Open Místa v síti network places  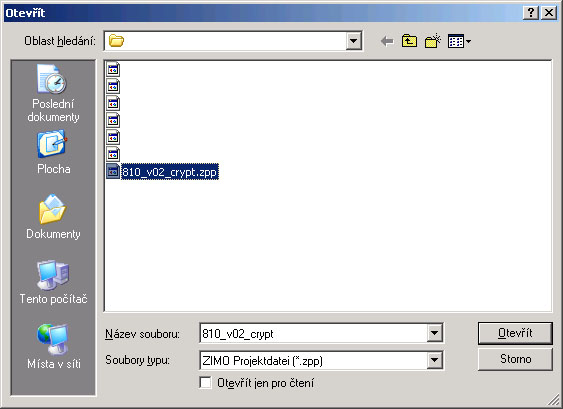coord(53,347)
